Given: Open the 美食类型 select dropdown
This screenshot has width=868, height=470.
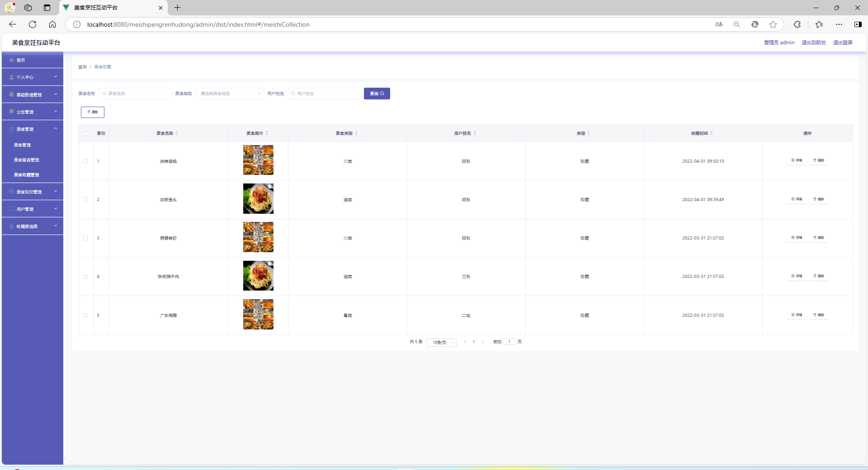Looking at the screenshot, I should (x=230, y=94).
